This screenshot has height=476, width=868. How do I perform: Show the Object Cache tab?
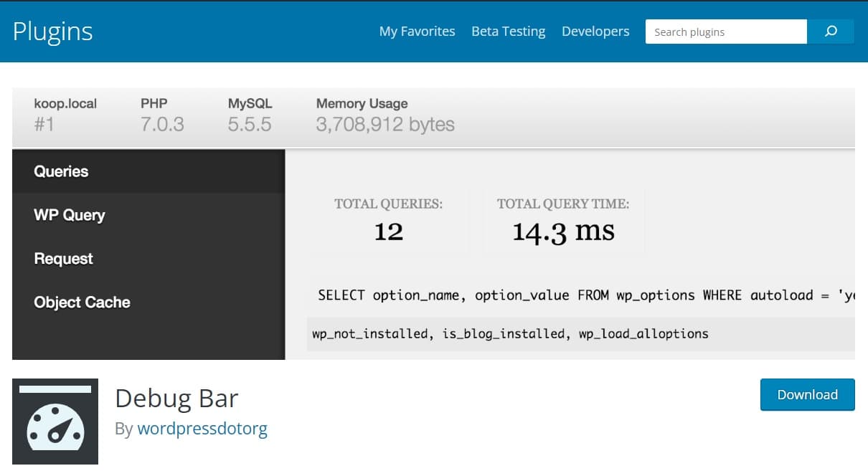click(82, 303)
